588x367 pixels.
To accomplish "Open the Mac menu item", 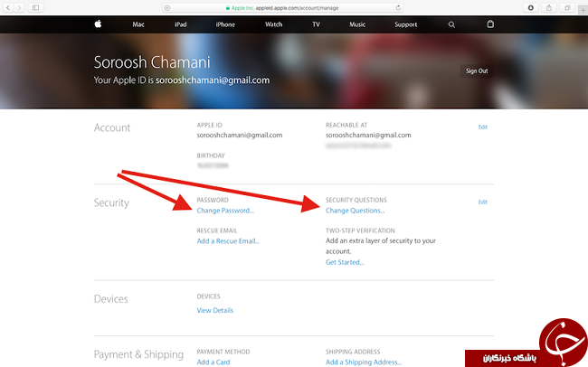I will (138, 24).
